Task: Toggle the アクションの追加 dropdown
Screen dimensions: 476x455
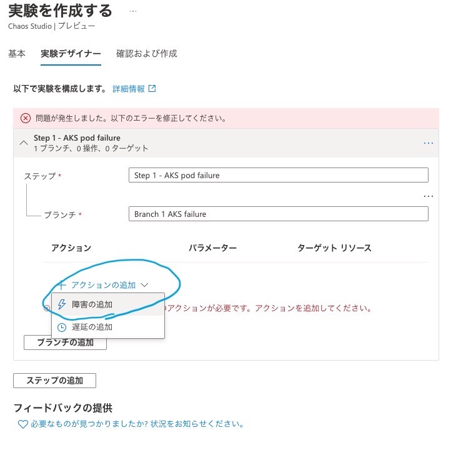Action: [x=103, y=285]
